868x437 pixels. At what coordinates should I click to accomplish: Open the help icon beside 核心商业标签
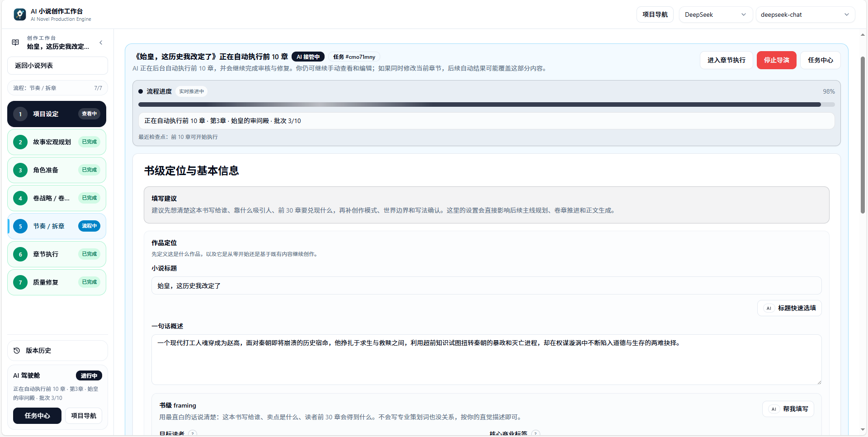point(536,433)
